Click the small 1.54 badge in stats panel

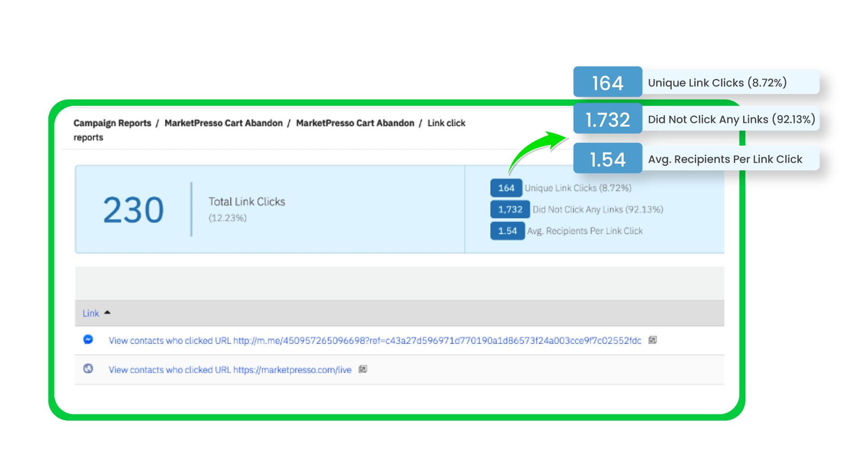click(x=507, y=231)
